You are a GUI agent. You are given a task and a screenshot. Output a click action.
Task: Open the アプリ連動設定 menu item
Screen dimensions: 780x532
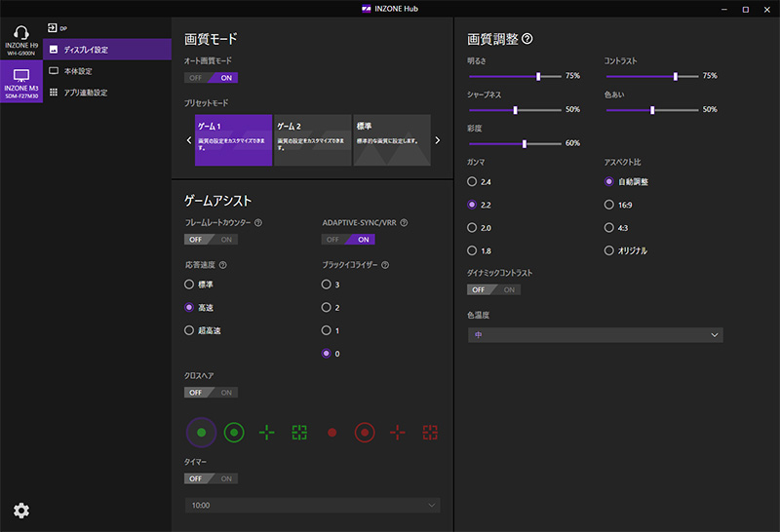click(x=85, y=93)
